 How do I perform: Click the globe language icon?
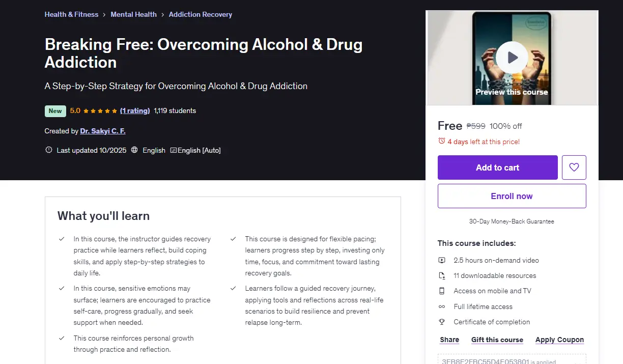pyautogui.click(x=134, y=150)
